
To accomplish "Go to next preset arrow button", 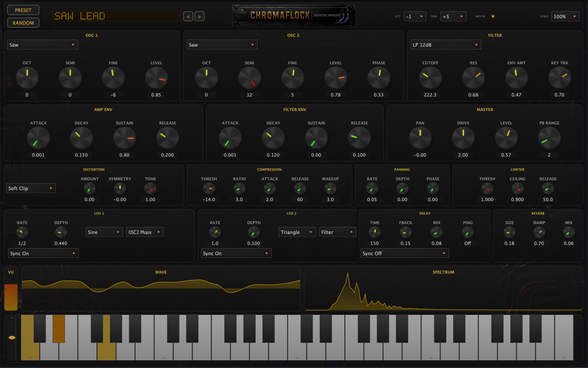I will [x=200, y=17].
